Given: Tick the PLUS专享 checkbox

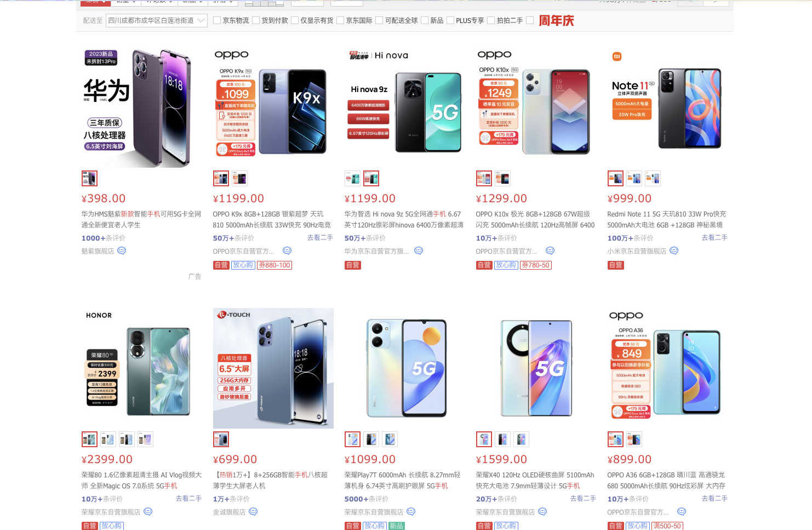Looking at the screenshot, I should tap(450, 20).
